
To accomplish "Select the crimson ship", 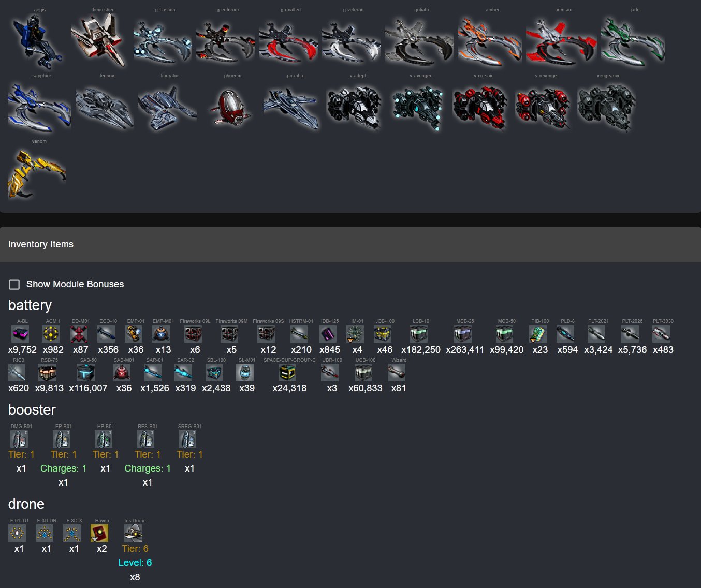I will 561,42.
